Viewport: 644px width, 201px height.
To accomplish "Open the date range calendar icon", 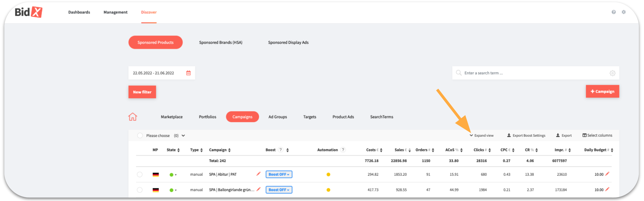I will pos(188,73).
